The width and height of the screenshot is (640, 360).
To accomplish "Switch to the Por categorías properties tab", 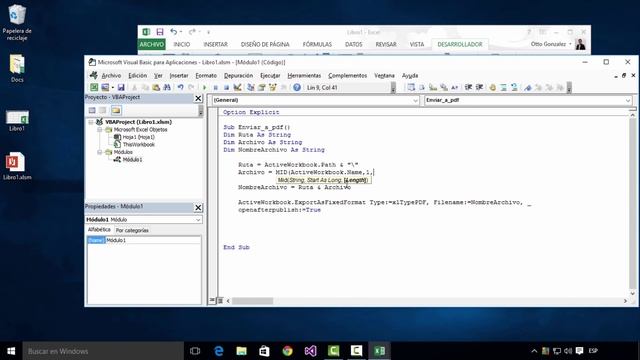I will [x=132, y=230].
